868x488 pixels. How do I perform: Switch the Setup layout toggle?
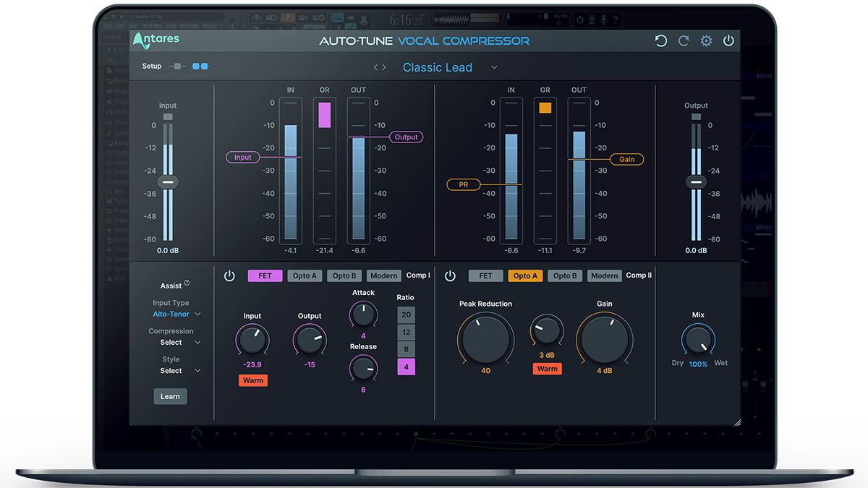coord(176,65)
